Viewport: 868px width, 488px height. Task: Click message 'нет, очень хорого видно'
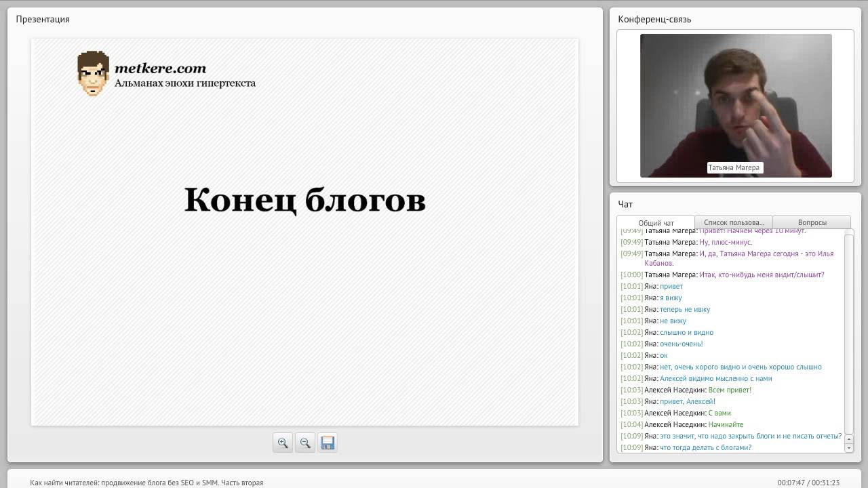(x=741, y=367)
